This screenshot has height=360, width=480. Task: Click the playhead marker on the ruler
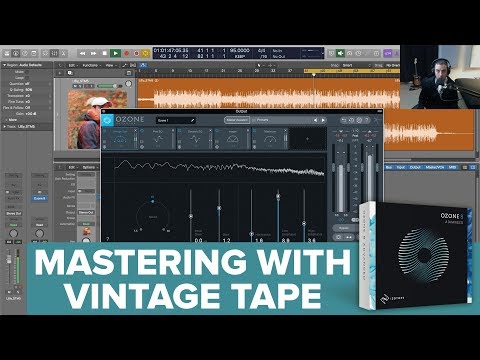click(x=314, y=74)
